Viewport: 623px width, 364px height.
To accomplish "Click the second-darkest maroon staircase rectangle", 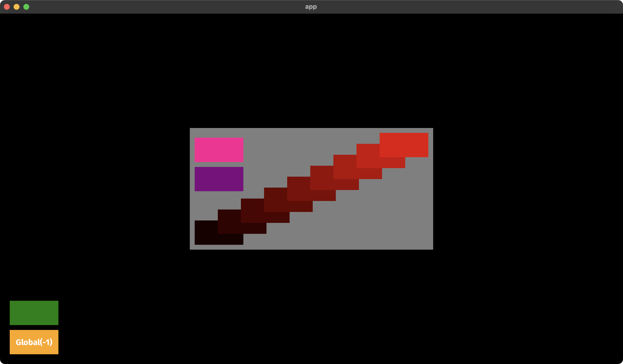I will tap(229, 222).
